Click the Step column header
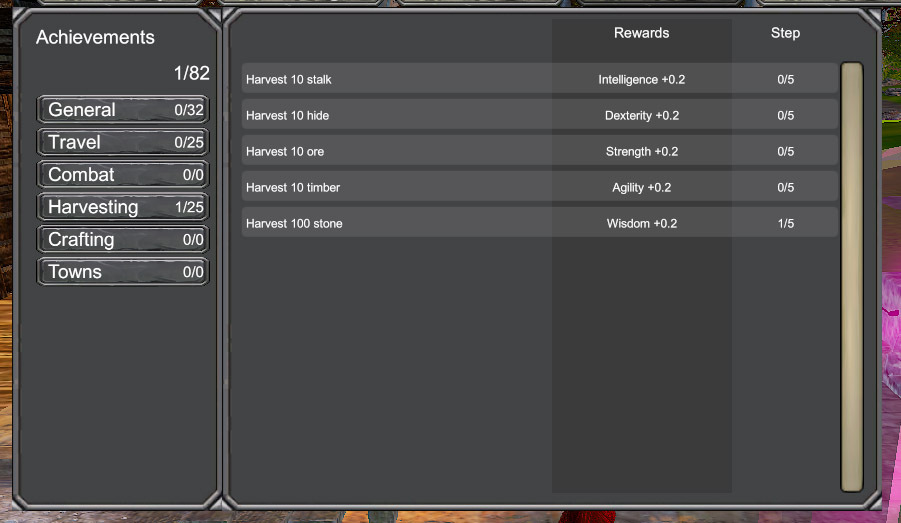This screenshot has width=901, height=523. coord(785,33)
